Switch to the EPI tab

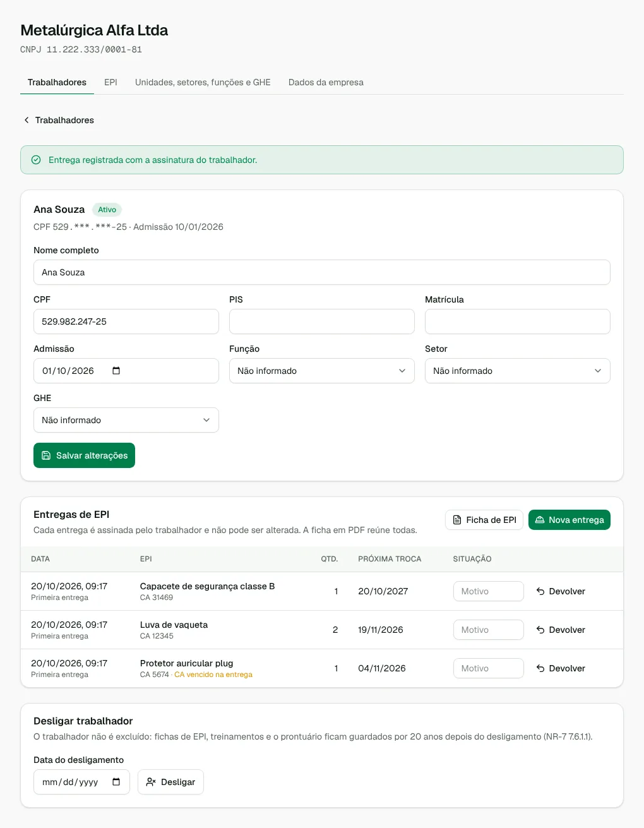110,82
